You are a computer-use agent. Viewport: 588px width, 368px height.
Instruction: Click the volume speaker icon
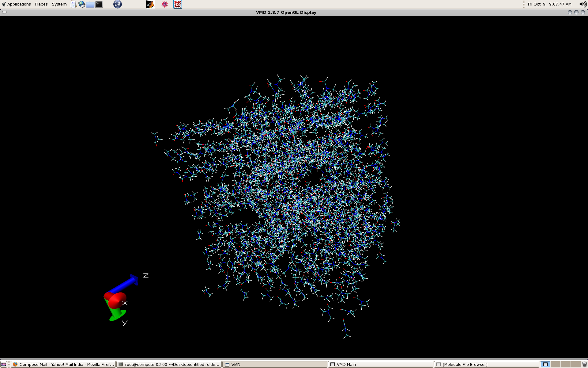tap(582, 4)
